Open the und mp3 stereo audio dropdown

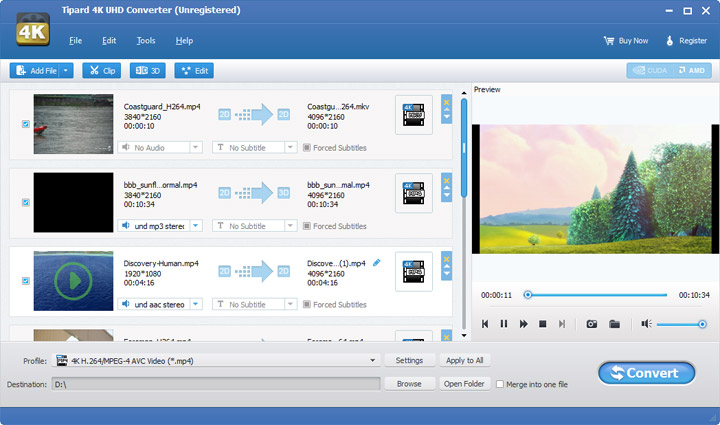click(x=196, y=226)
